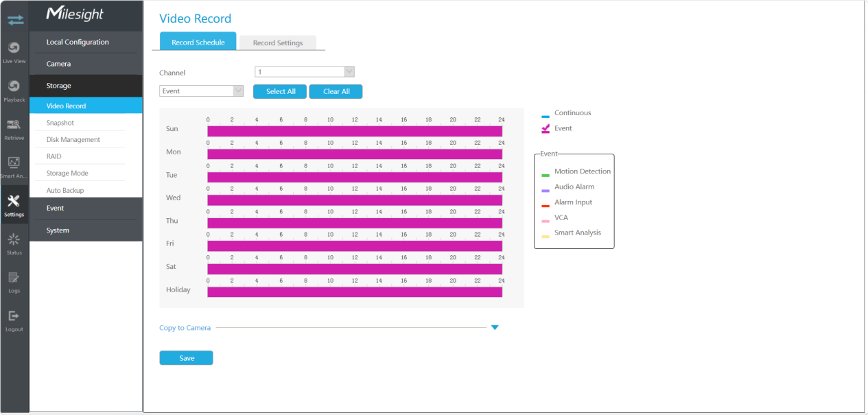This screenshot has height=415, width=868.
Task: Click the Holiday schedule timeline bar
Action: 355,292
